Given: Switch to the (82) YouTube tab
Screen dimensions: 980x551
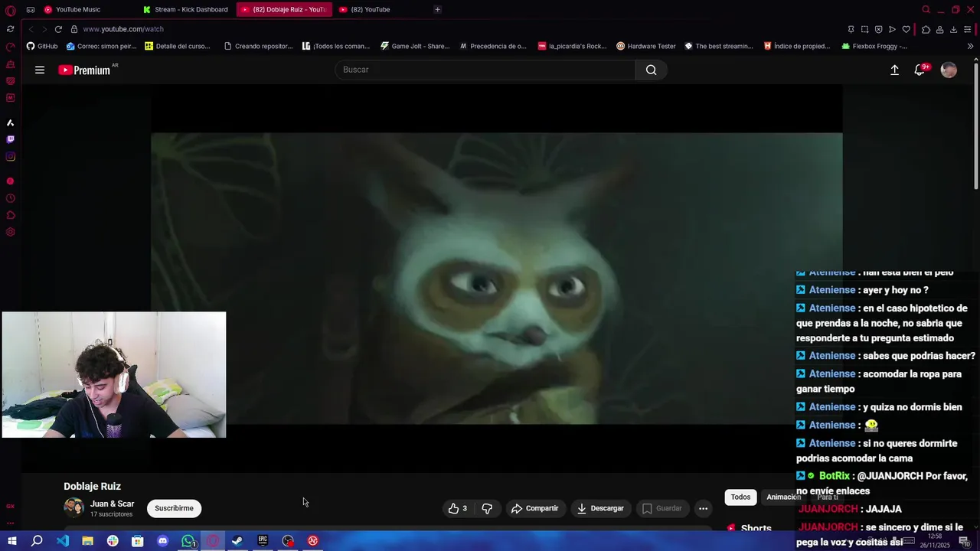Looking at the screenshot, I should tap(371, 9).
